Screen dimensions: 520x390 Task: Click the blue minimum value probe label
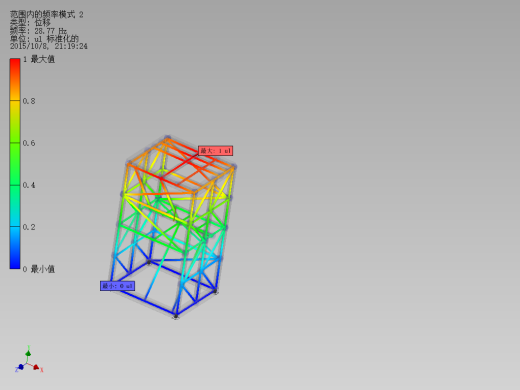click(117, 286)
